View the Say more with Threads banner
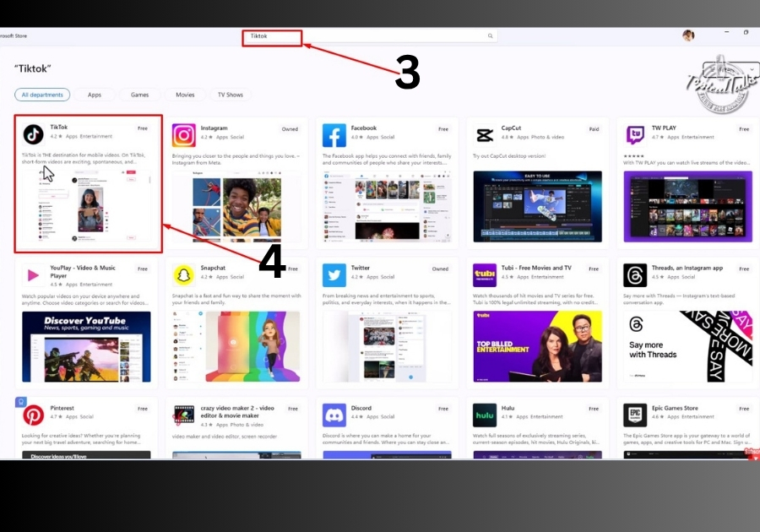Image resolution: width=760 pixels, height=532 pixels. point(687,347)
